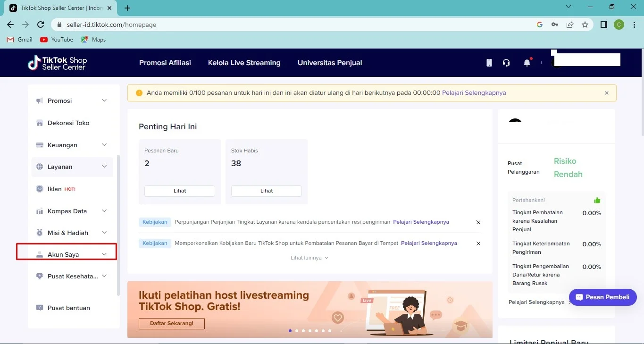Image resolution: width=644 pixels, height=344 pixels.
Task: Go back with browser back arrow
Action: coord(10,25)
